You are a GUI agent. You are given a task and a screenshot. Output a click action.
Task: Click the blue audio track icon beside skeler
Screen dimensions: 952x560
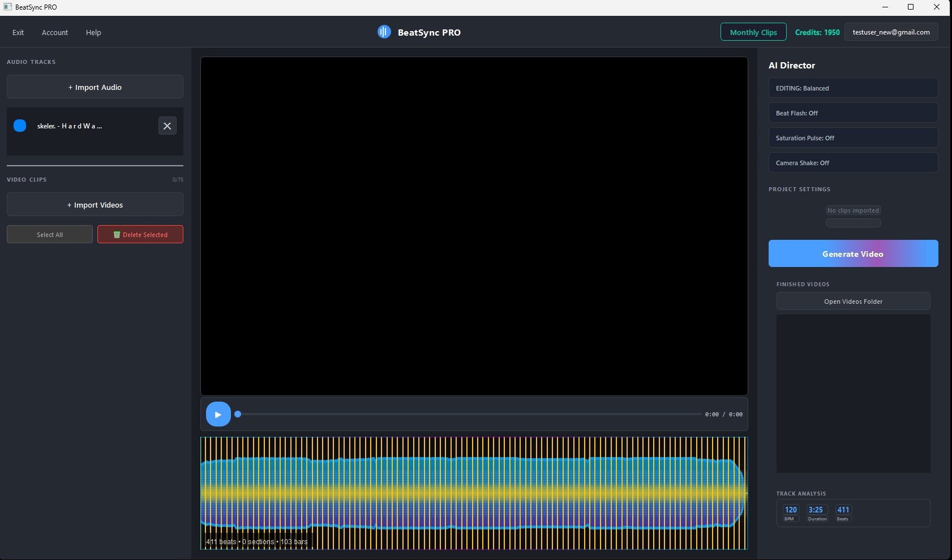coord(20,126)
